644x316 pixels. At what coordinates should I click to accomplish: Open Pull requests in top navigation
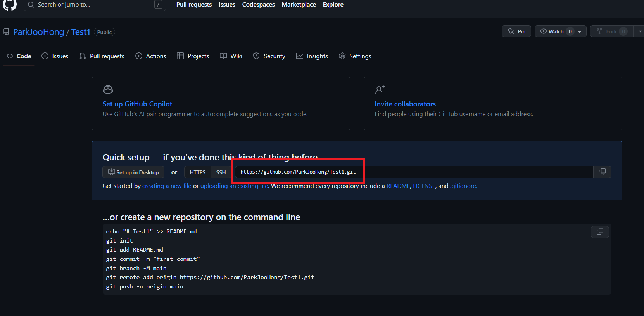point(194,5)
